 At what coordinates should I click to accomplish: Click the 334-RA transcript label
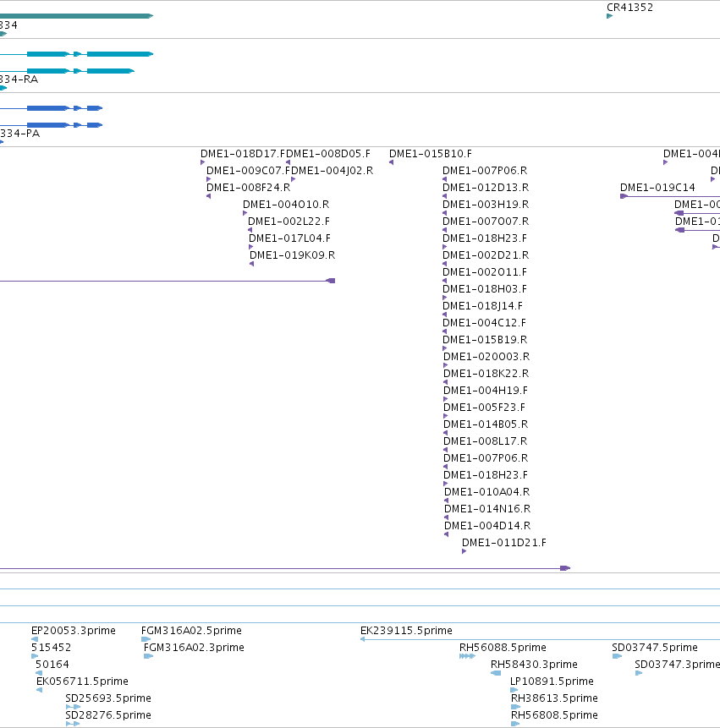[19, 79]
